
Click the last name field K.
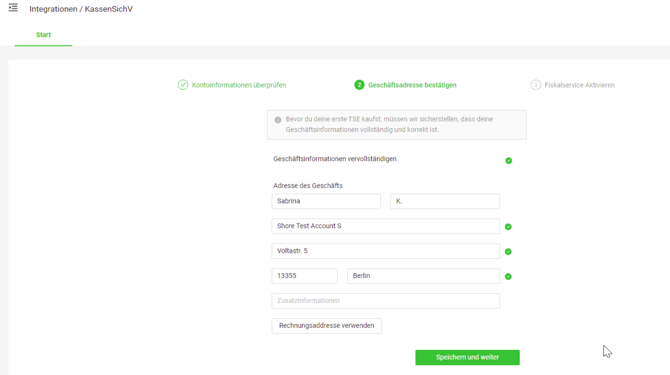(445, 201)
